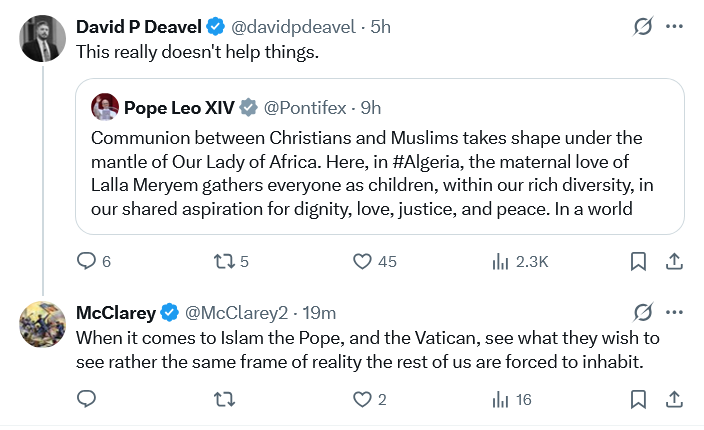
Task: Retweet McClarey's reply
Action: (225, 399)
